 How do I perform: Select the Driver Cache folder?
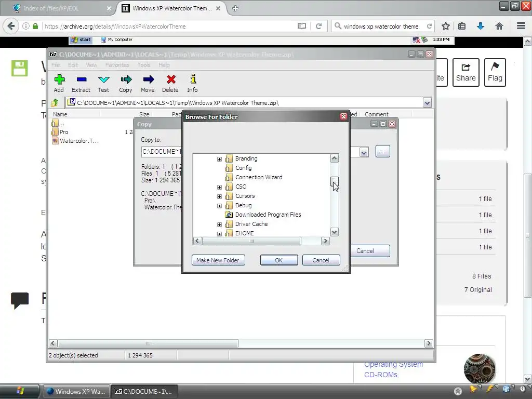pyautogui.click(x=251, y=224)
